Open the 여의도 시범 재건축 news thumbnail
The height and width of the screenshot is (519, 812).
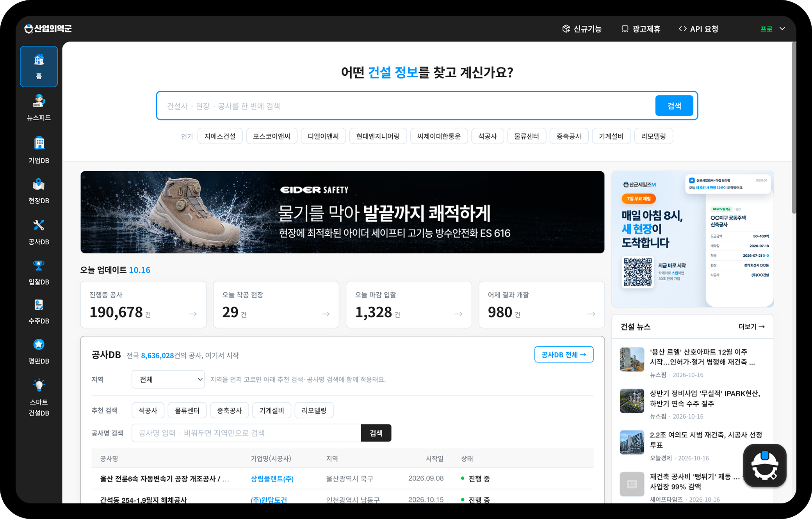pyautogui.click(x=632, y=442)
